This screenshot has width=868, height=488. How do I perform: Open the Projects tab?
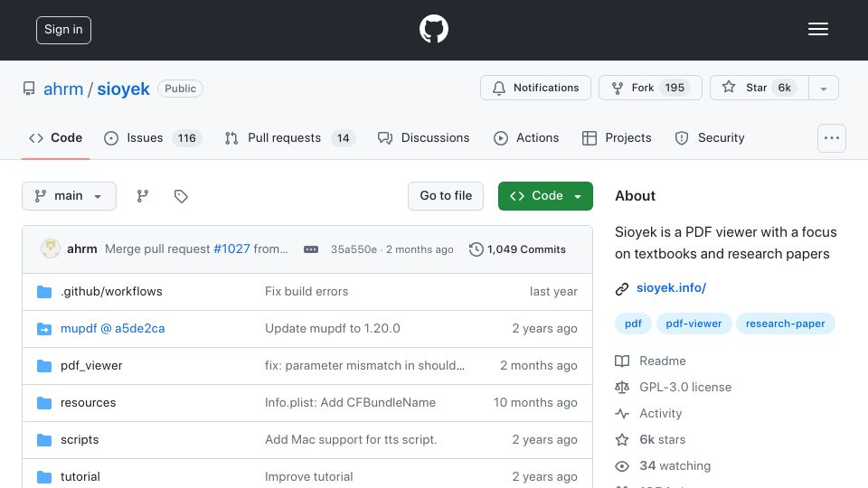tap(617, 137)
